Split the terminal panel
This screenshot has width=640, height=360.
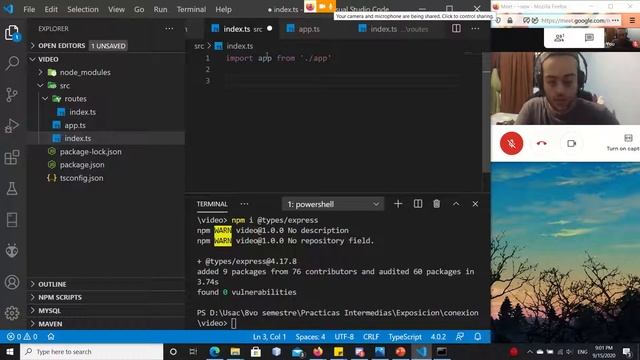point(418,204)
